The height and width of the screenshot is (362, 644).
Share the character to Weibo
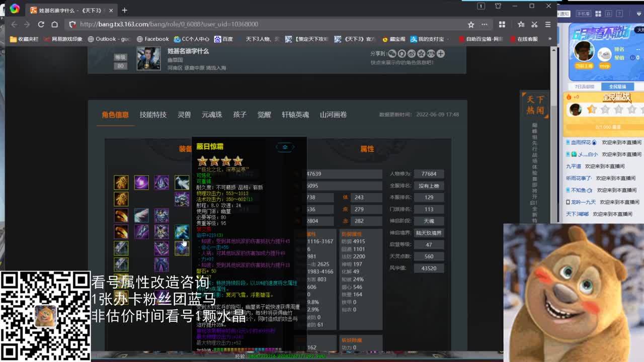point(412,53)
